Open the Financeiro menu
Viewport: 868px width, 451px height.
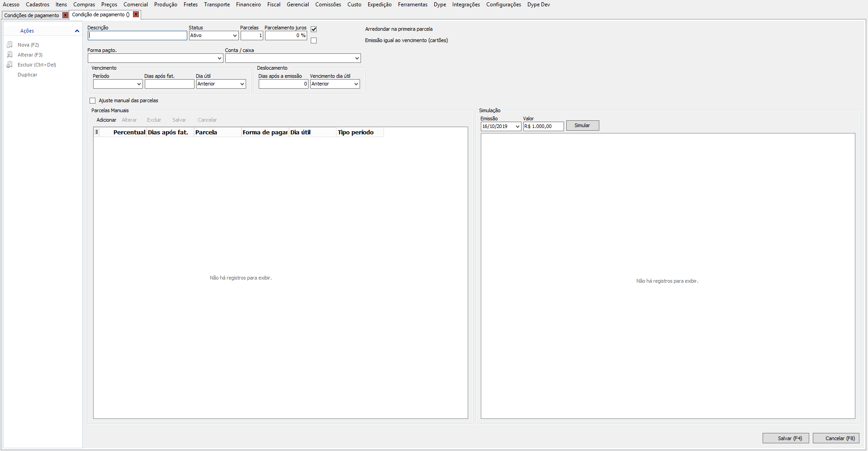[x=248, y=5]
